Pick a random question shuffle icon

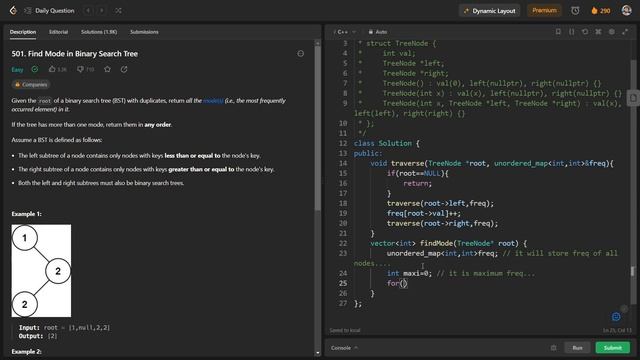[x=118, y=11]
